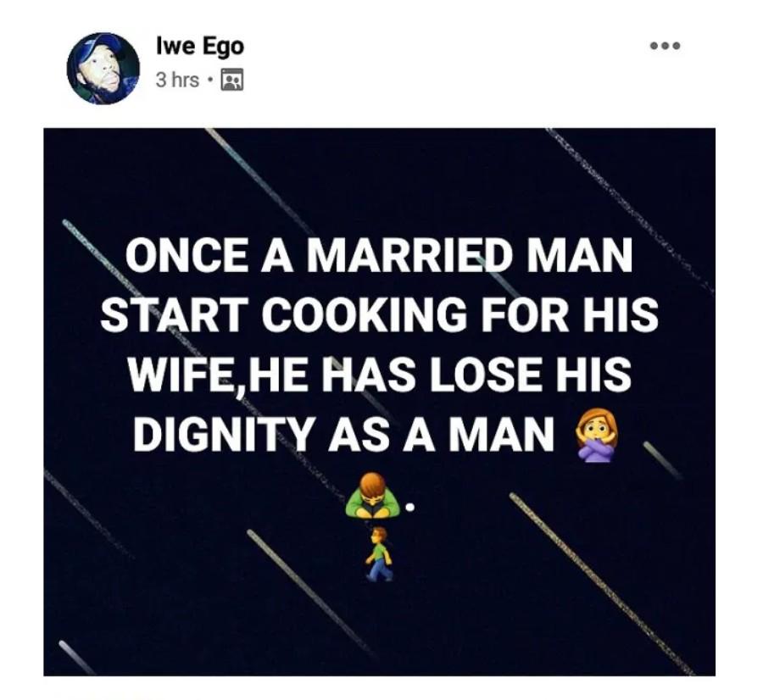Click the bowing man emoji

point(372,495)
